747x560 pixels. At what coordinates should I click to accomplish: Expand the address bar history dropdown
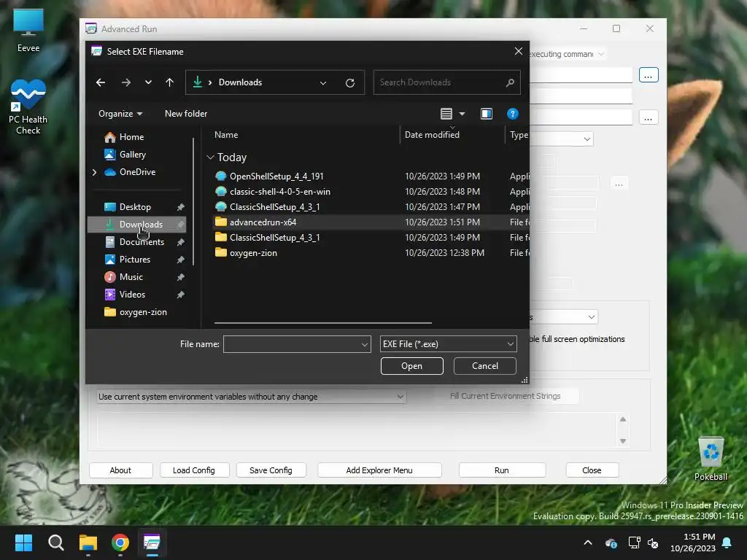(x=323, y=83)
